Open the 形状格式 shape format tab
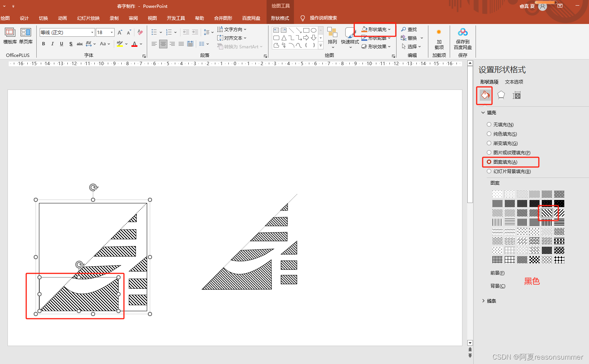 tap(280, 18)
